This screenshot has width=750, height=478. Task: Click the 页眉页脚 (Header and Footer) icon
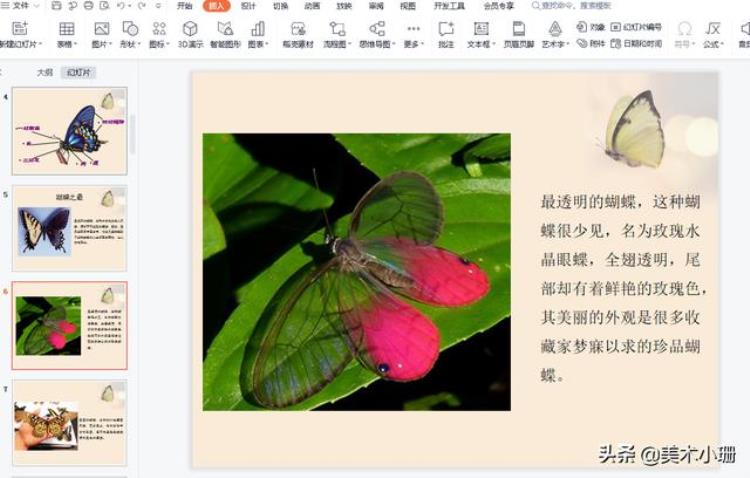(x=518, y=28)
